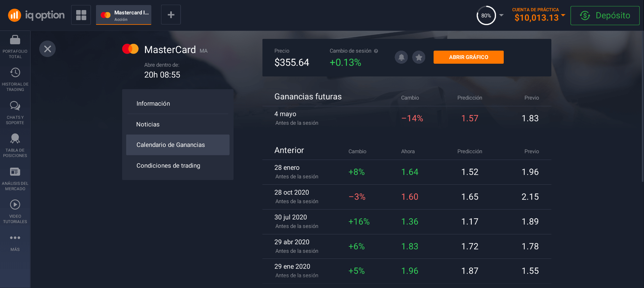Open the 80% gauge dropdown

coord(502,15)
